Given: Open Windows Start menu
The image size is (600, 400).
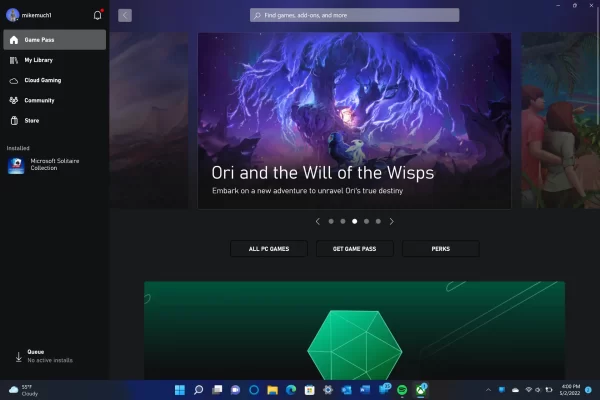Looking at the screenshot, I should click(180, 390).
